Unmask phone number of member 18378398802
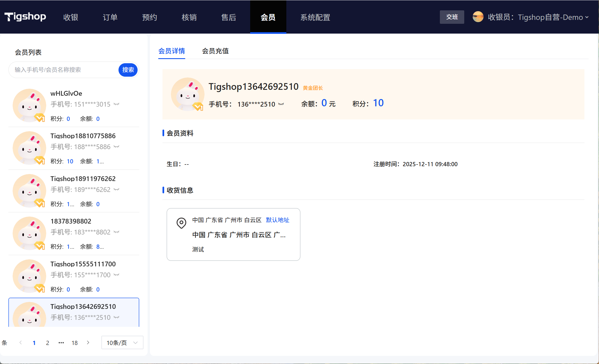Screen dimensions: 599x364 (x=116, y=232)
